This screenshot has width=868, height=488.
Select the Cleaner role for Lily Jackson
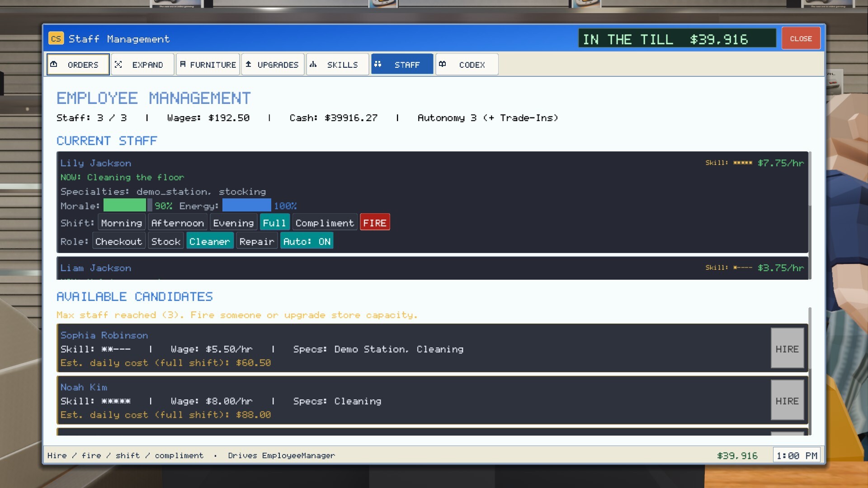tap(210, 241)
